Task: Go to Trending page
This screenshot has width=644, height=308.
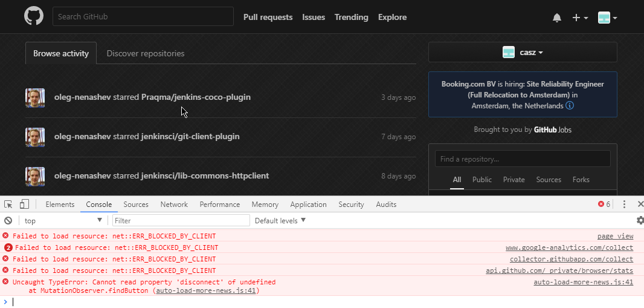Action: [351, 18]
